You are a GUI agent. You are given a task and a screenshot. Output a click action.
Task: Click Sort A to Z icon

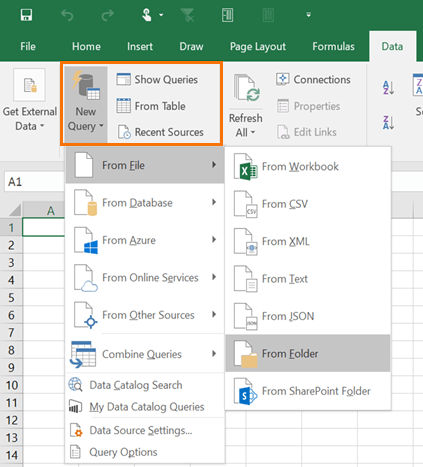click(x=388, y=88)
